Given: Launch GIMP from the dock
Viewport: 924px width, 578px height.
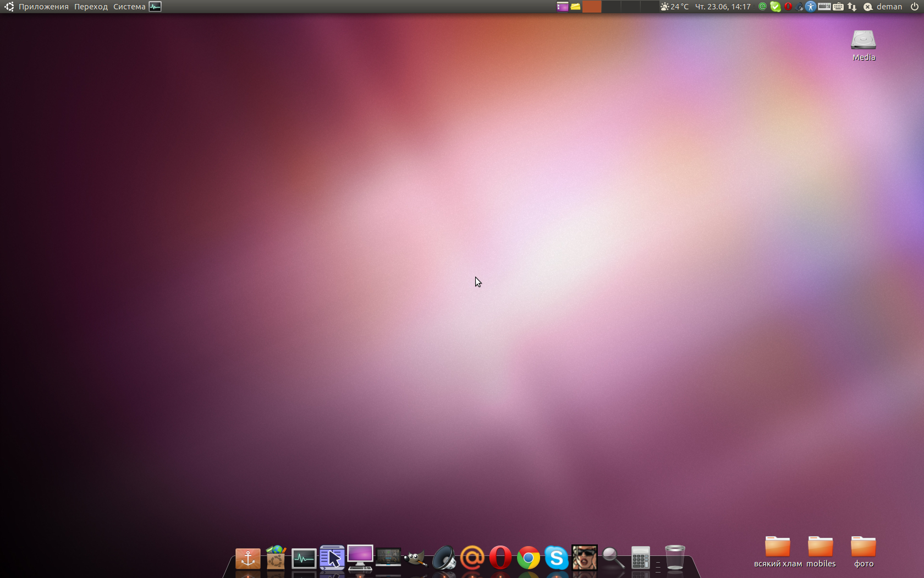Looking at the screenshot, I should pos(416,558).
